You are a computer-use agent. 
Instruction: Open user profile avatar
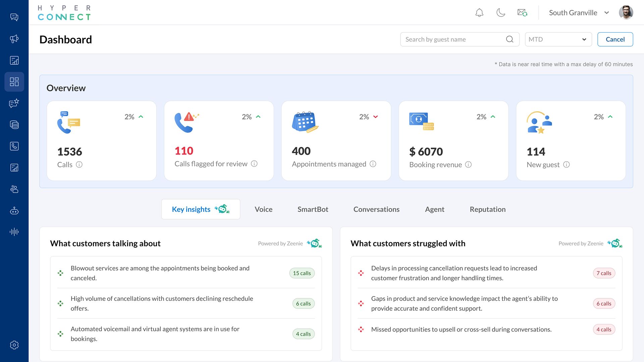click(x=626, y=13)
